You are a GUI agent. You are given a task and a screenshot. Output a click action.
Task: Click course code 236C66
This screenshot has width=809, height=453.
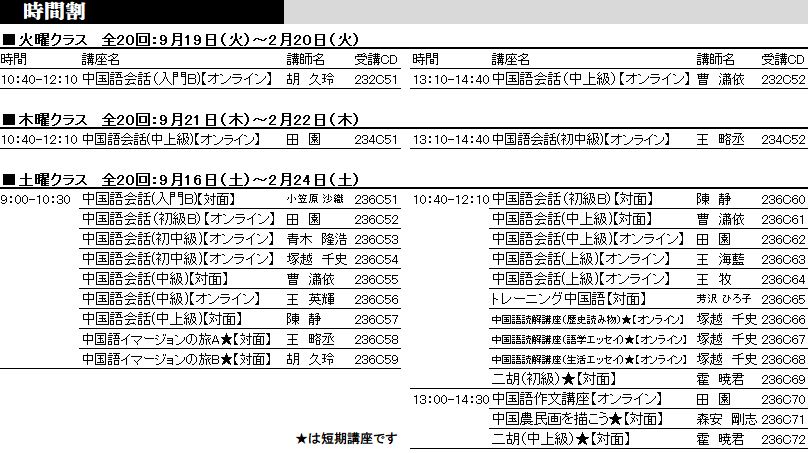point(783,319)
